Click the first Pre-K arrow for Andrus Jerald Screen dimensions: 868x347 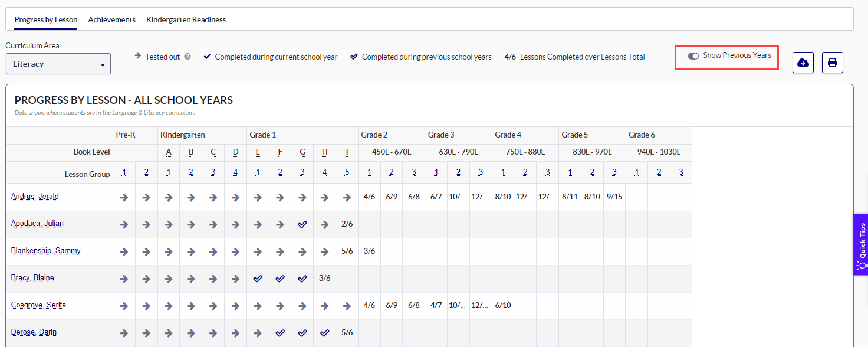[x=124, y=197]
